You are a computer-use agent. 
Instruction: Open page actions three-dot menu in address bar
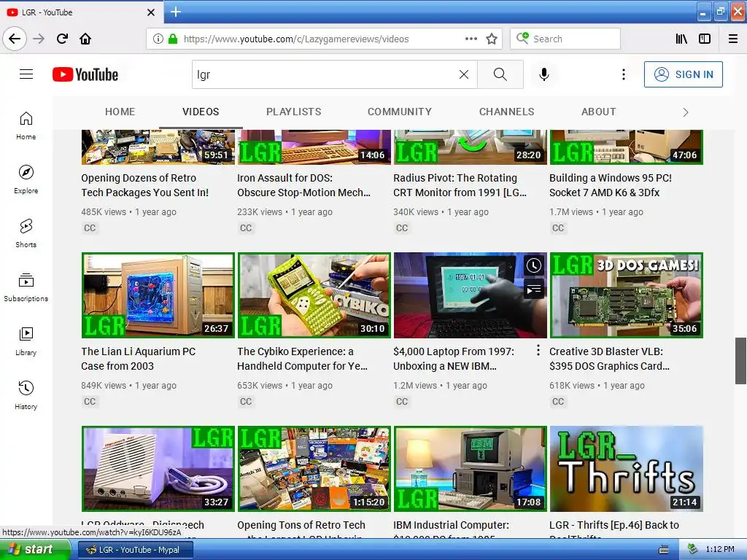[x=471, y=39]
